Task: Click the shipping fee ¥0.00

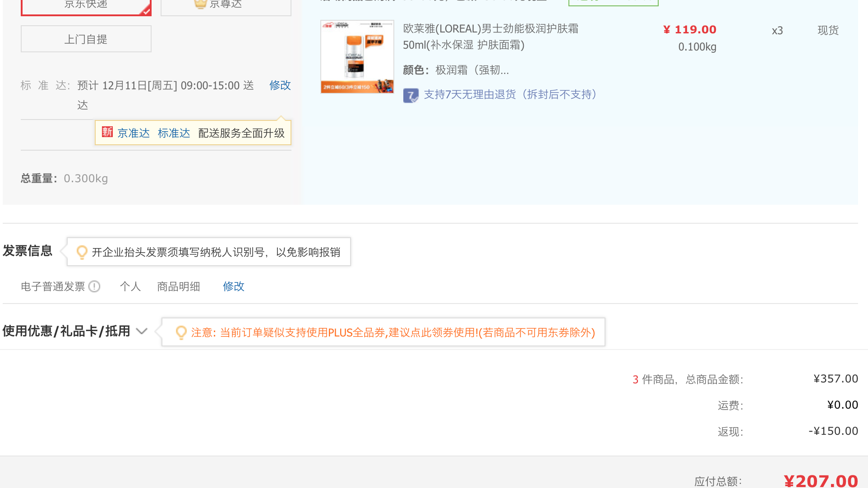Action: click(843, 405)
